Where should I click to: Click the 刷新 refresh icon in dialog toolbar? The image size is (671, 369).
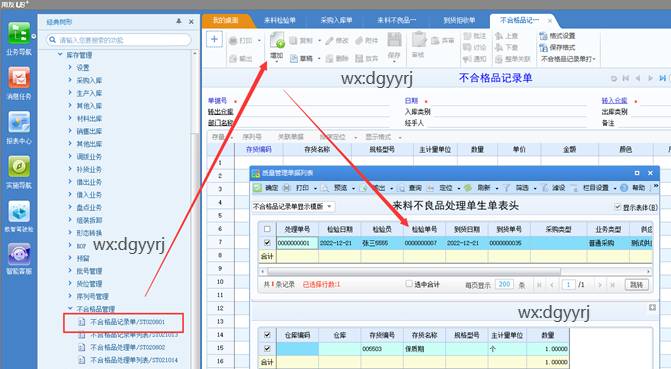coord(468,188)
